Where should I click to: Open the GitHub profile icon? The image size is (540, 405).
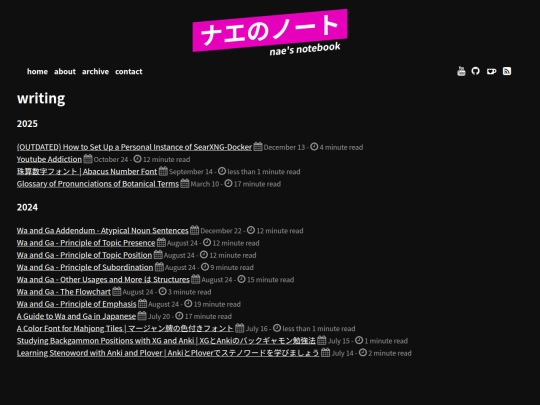click(x=476, y=71)
